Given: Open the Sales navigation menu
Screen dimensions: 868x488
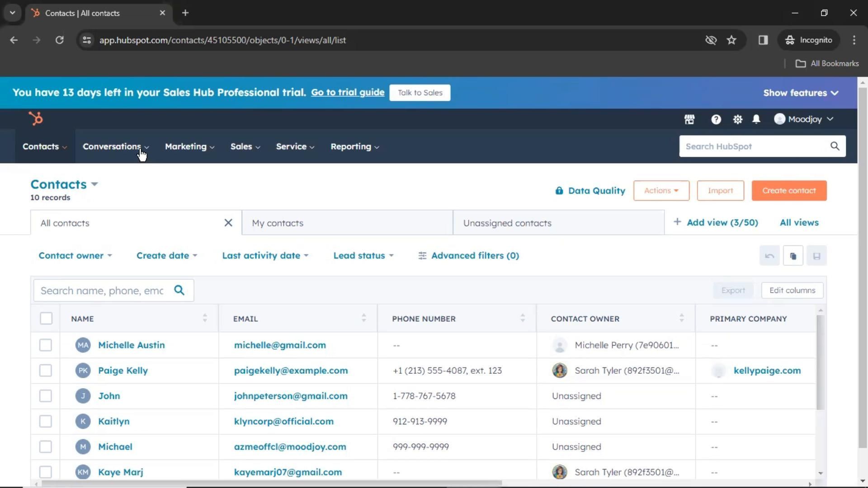Looking at the screenshot, I should (x=245, y=146).
